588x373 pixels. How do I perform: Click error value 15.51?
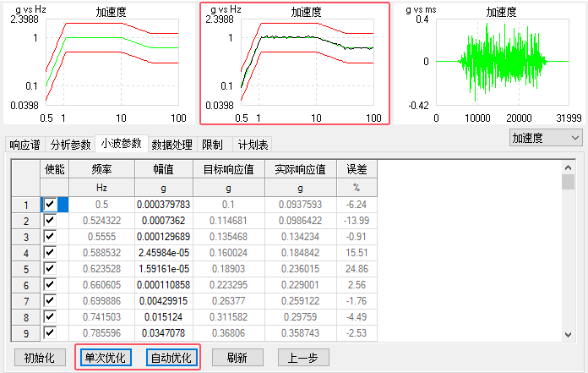(x=357, y=253)
